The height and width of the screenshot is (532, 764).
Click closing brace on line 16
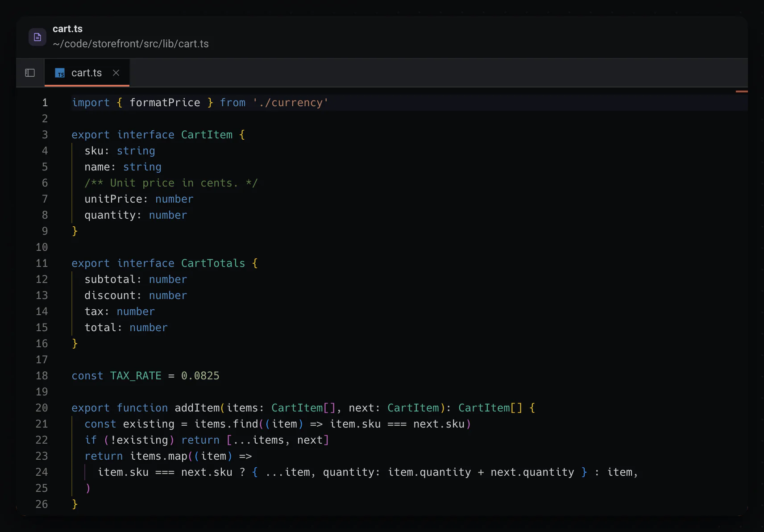[x=75, y=344]
